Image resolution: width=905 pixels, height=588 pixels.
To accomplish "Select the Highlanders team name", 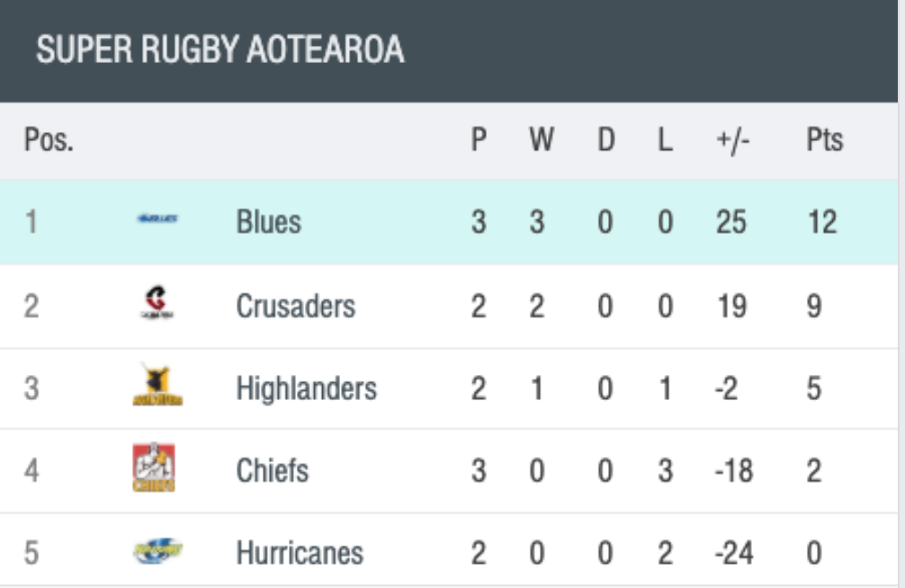I will pos(307,388).
